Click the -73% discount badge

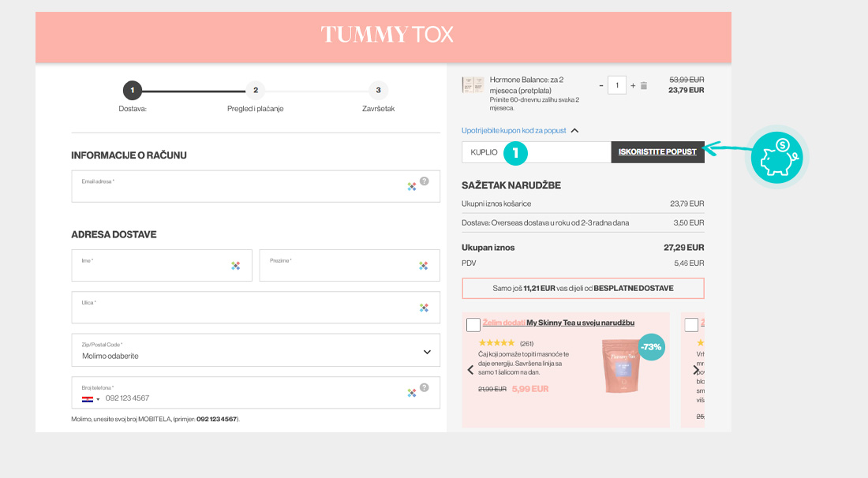tap(651, 347)
